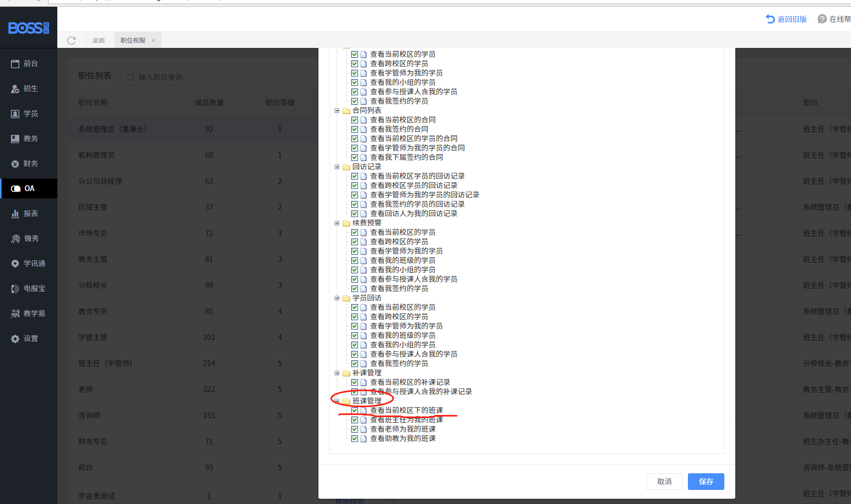Click the 保存 button

pos(706,482)
